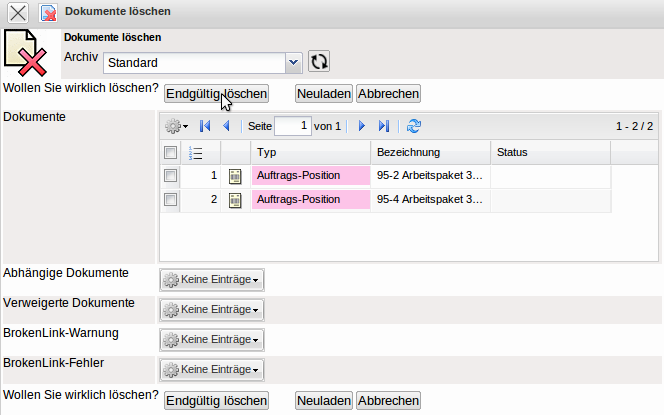Sort by the Typ column header

311,152
